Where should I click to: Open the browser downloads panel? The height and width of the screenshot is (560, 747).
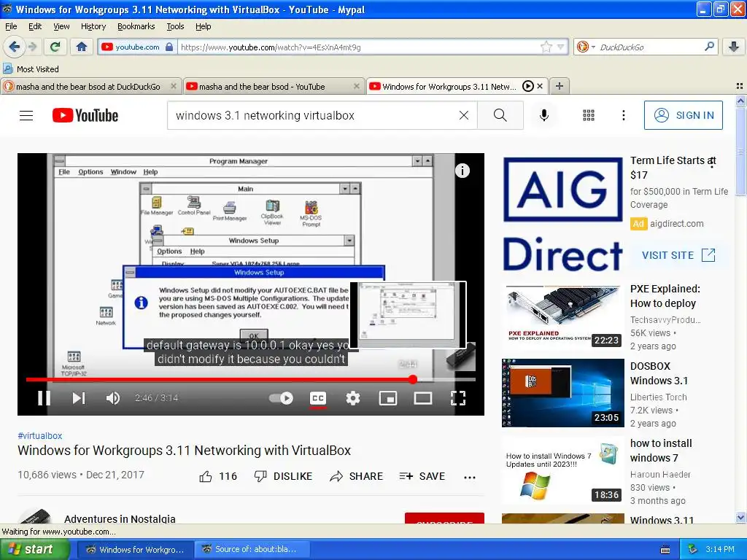coord(734,47)
